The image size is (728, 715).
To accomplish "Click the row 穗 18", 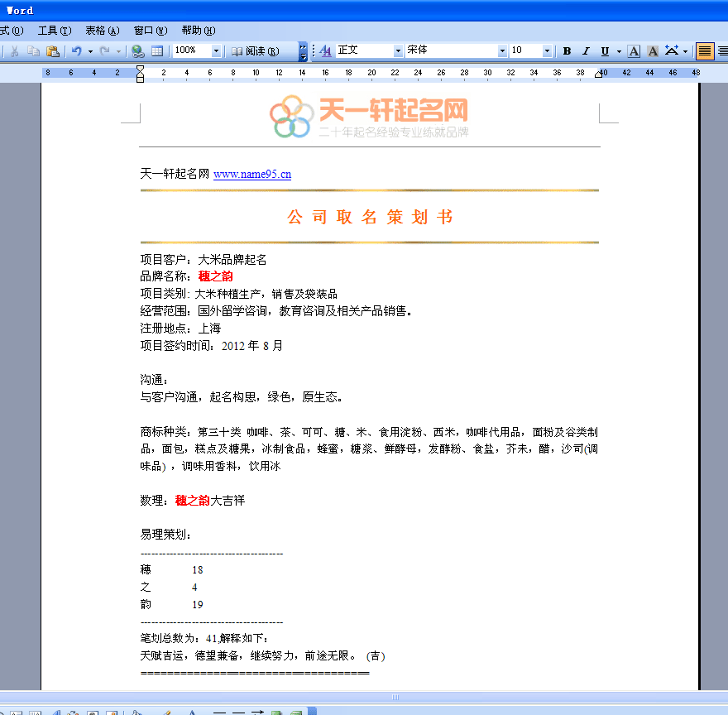I will pyautogui.click(x=171, y=570).
